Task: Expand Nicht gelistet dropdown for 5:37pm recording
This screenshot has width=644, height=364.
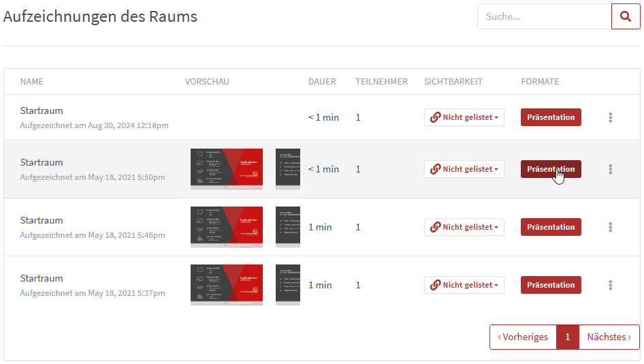Action: pyautogui.click(x=464, y=286)
